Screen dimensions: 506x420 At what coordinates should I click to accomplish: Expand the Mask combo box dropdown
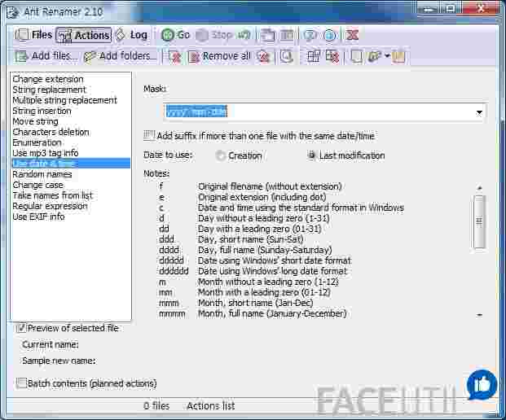click(478, 112)
